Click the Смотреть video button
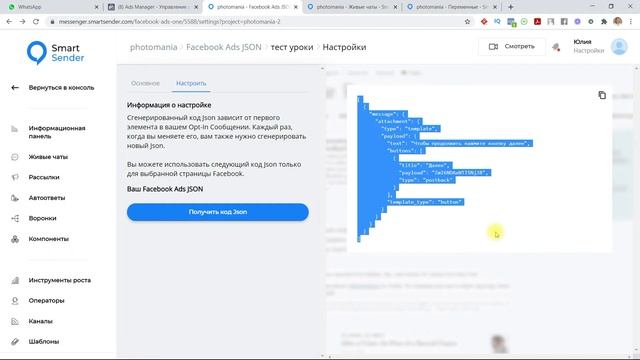 (x=512, y=47)
